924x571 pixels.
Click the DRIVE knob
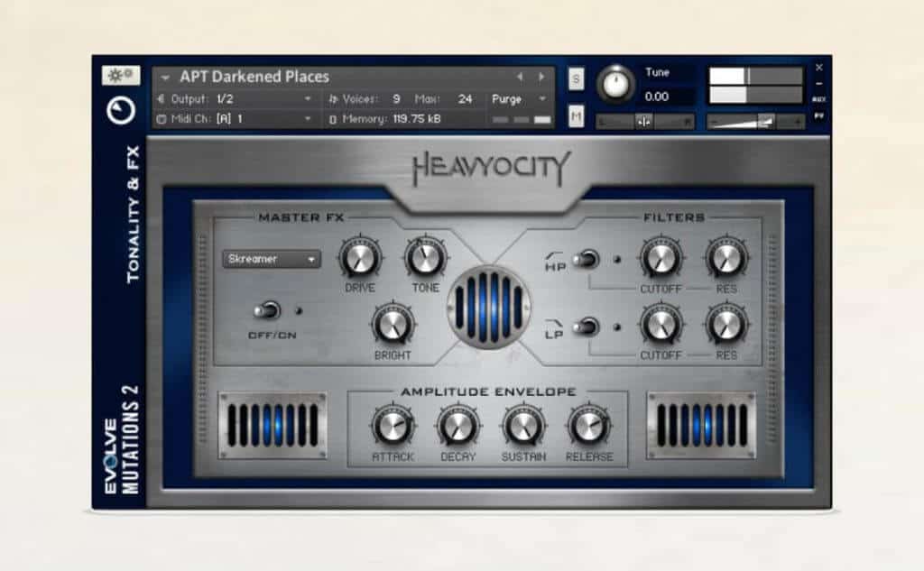359,258
